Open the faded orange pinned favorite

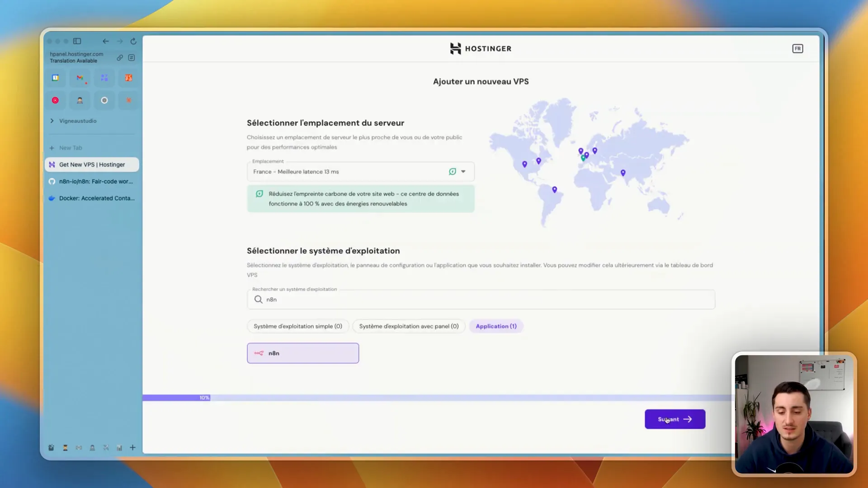(129, 100)
